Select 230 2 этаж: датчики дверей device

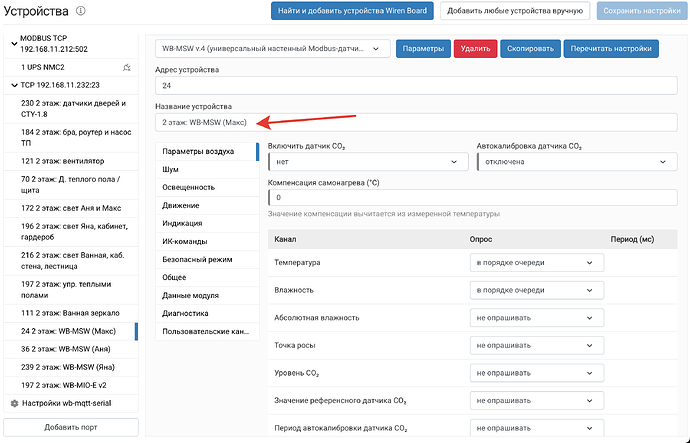click(71, 109)
